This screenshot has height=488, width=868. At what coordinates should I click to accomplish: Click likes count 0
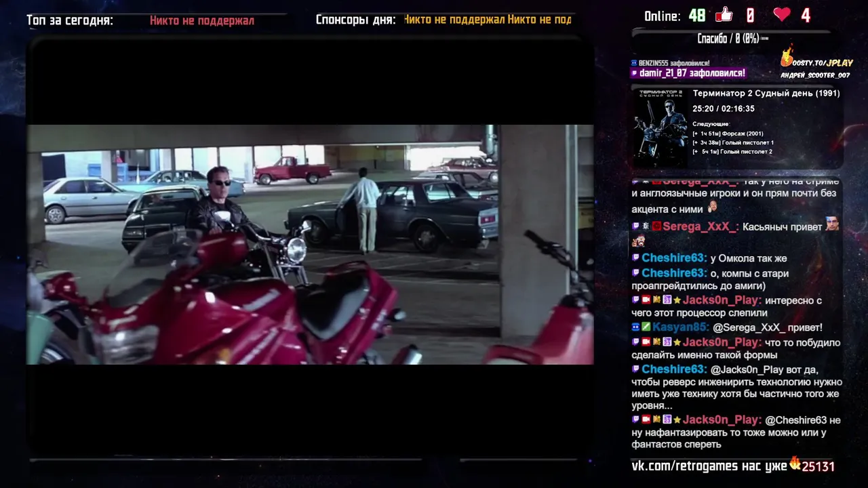pos(750,16)
